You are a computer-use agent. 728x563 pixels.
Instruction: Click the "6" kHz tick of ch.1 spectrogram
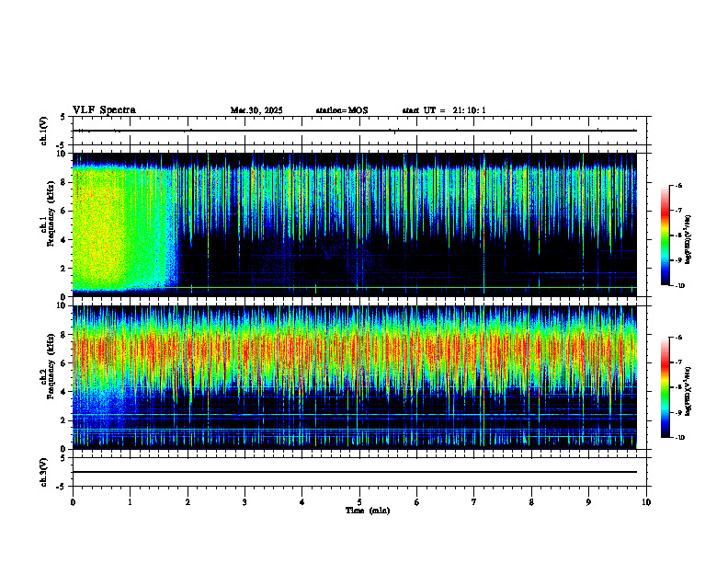coord(64,211)
